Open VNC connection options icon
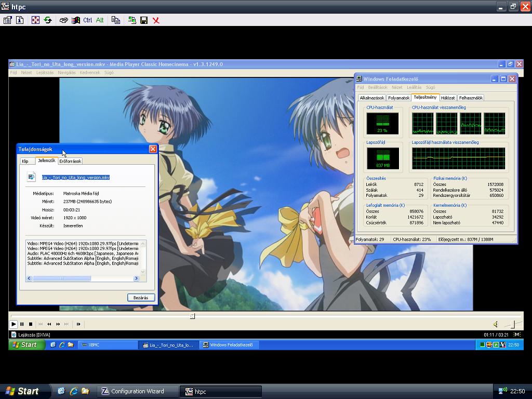This screenshot has height=399, width=532. pyautogui.click(x=7, y=20)
